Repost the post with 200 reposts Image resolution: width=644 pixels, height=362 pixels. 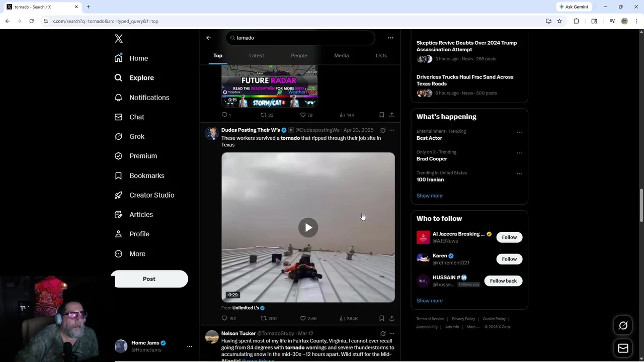[269, 318]
